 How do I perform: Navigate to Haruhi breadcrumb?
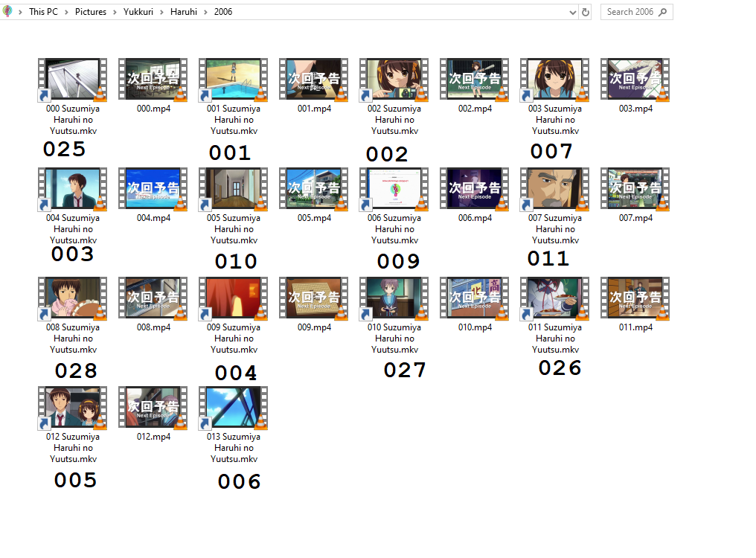(184, 12)
